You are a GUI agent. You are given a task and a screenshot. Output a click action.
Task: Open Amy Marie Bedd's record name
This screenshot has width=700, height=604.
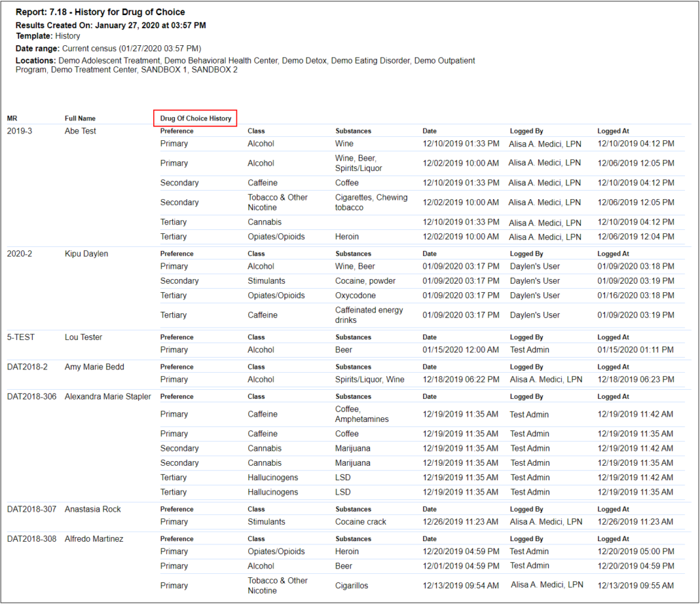coord(94,367)
